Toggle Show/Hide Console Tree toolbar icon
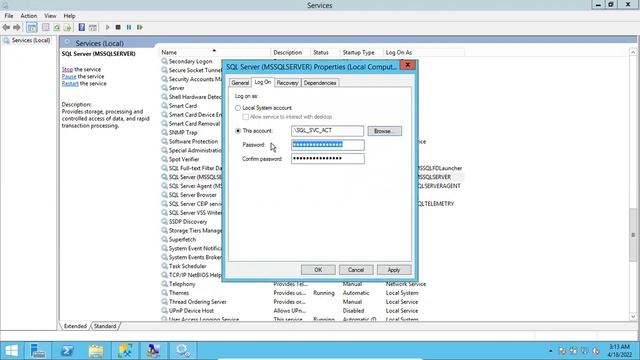The height and width of the screenshot is (360, 640). point(31,27)
